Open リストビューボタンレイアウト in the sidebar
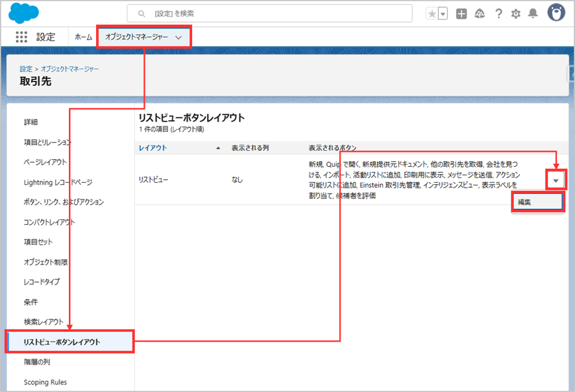 [62, 342]
